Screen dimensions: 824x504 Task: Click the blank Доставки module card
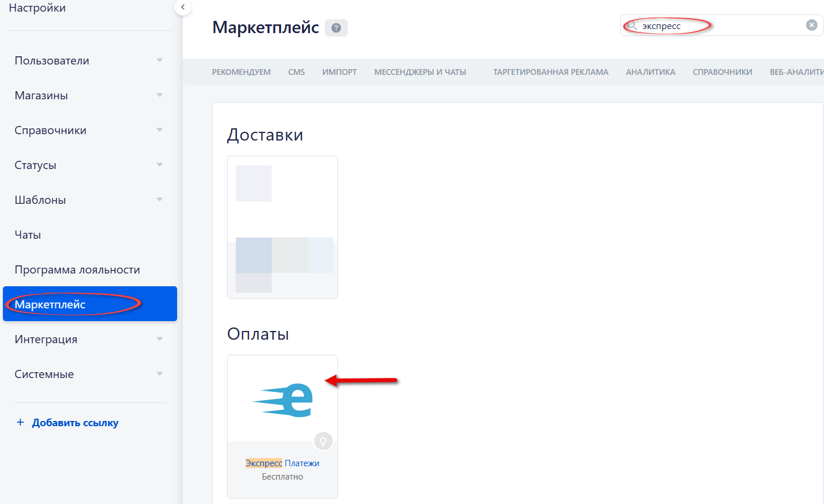coord(282,227)
